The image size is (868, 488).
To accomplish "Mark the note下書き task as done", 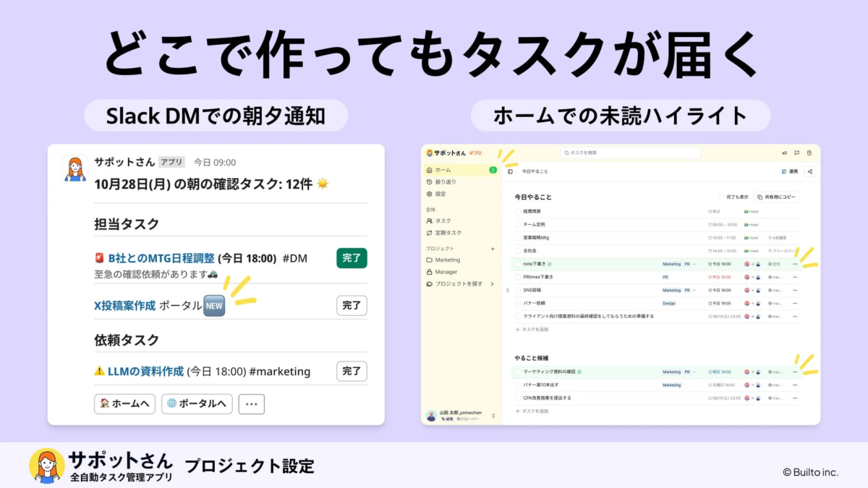I will 517,264.
